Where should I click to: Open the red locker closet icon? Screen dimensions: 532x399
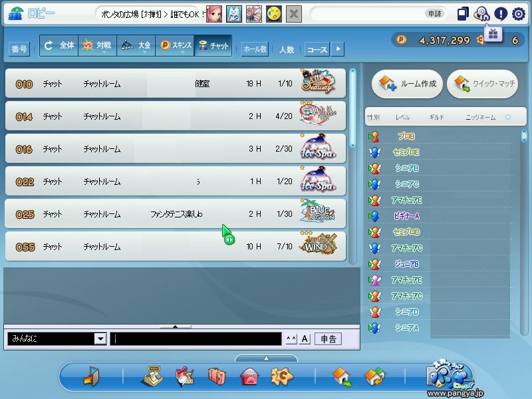point(216,377)
